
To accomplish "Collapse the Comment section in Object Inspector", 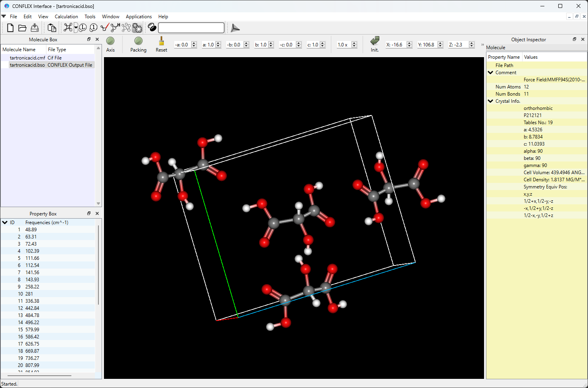I will (x=490, y=72).
